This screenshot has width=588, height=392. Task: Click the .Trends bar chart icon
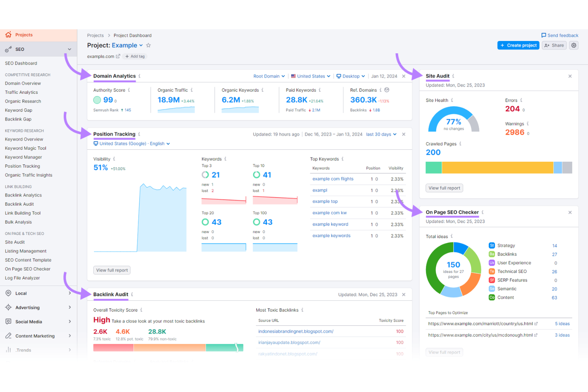click(8, 350)
